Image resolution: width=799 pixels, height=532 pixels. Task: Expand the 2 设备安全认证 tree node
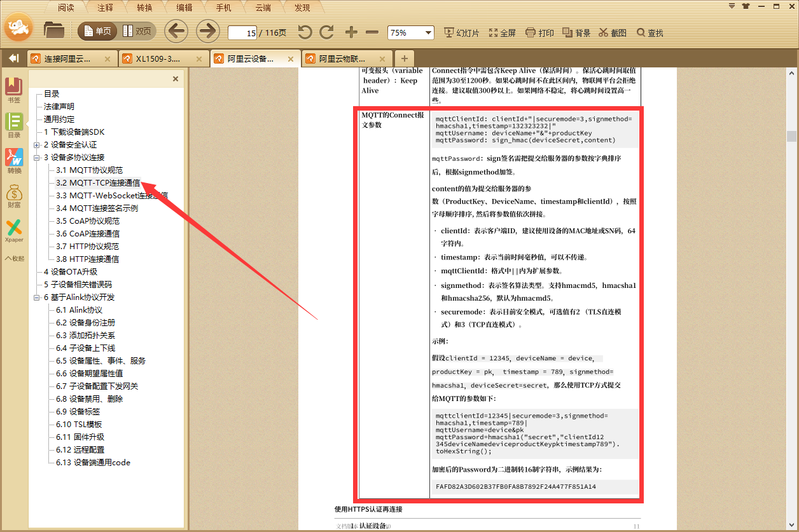37,145
